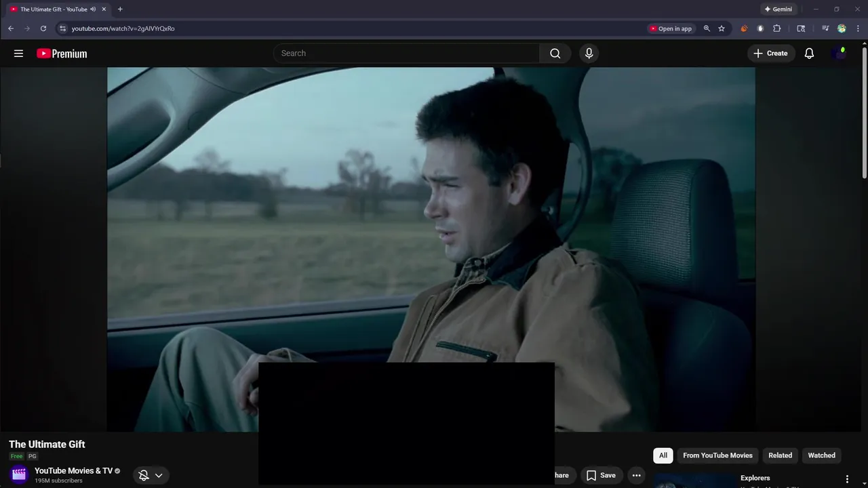Select From YouTube Movies chip
Image resolution: width=868 pixels, height=488 pixels.
pos(717,455)
